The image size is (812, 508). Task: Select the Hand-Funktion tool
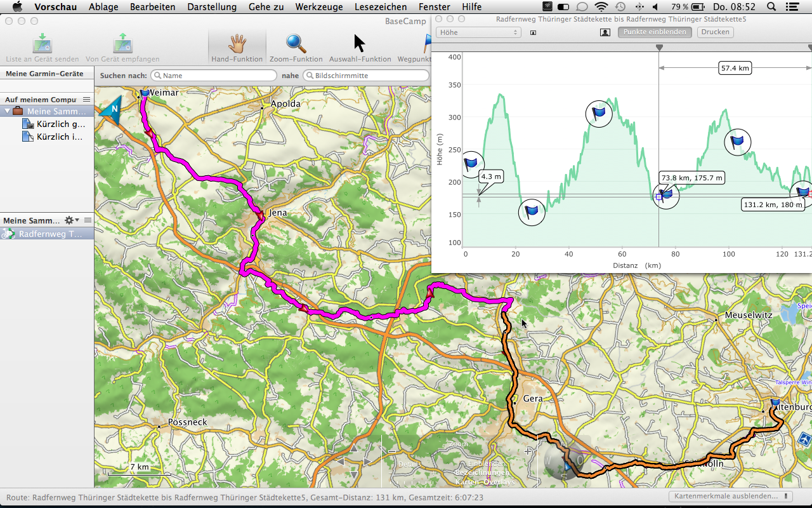tap(237, 44)
